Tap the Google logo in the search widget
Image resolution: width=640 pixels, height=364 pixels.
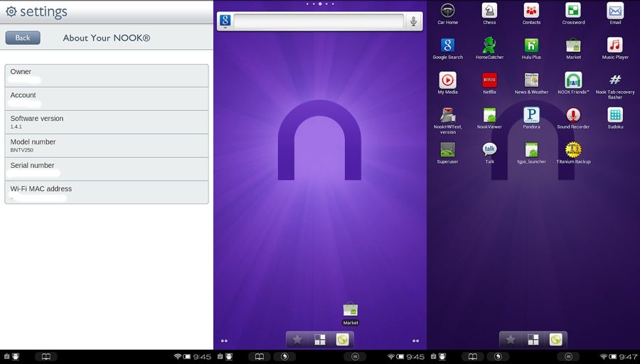(x=225, y=21)
